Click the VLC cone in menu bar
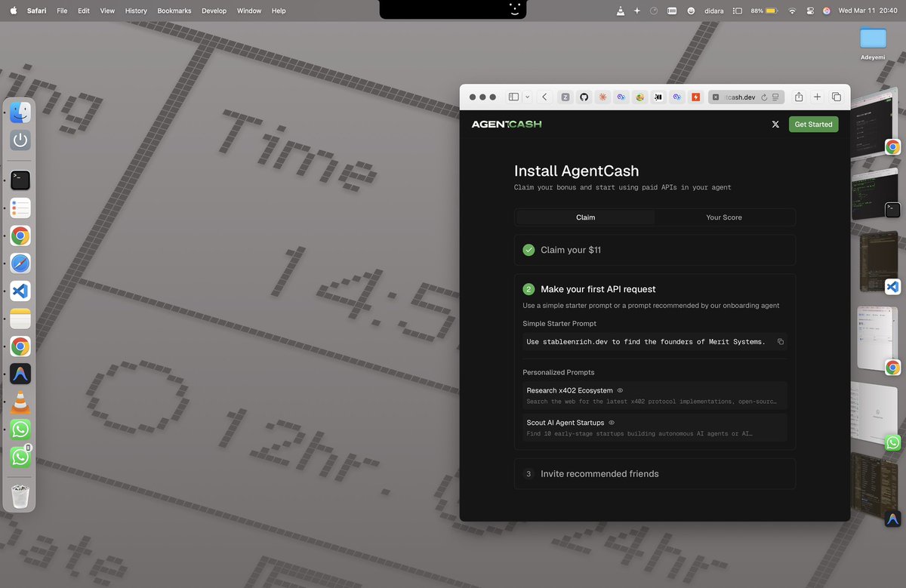Image resolution: width=906 pixels, height=588 pixels. [x=621, y=11]
